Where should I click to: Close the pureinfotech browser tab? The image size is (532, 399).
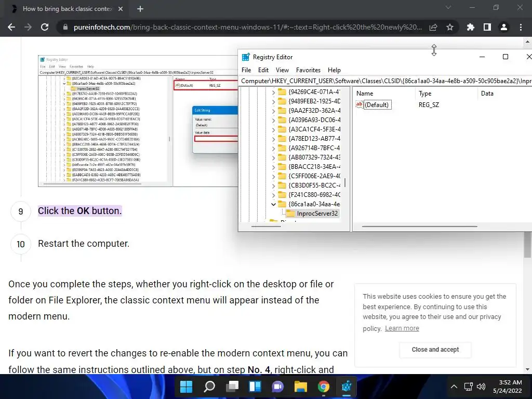(x=121, y=9)
